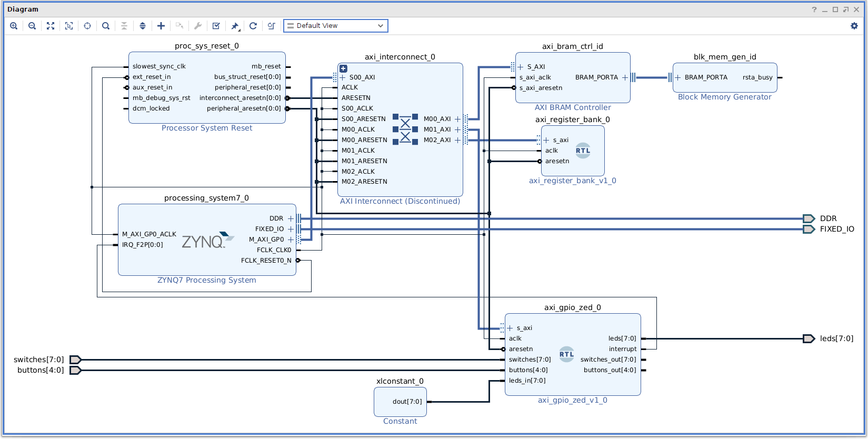Click the Validate Design checkmark icon
Viewport: 868px width, 439px height.
[x=216, y=26]
